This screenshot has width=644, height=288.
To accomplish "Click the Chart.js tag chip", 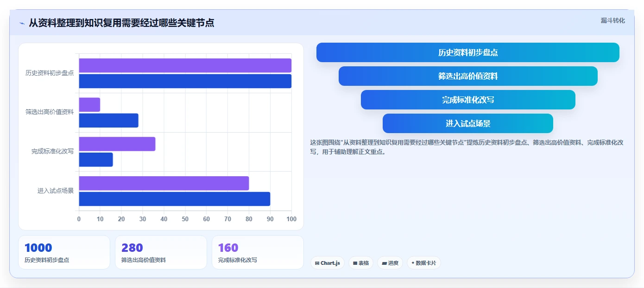I will point(328,263).
